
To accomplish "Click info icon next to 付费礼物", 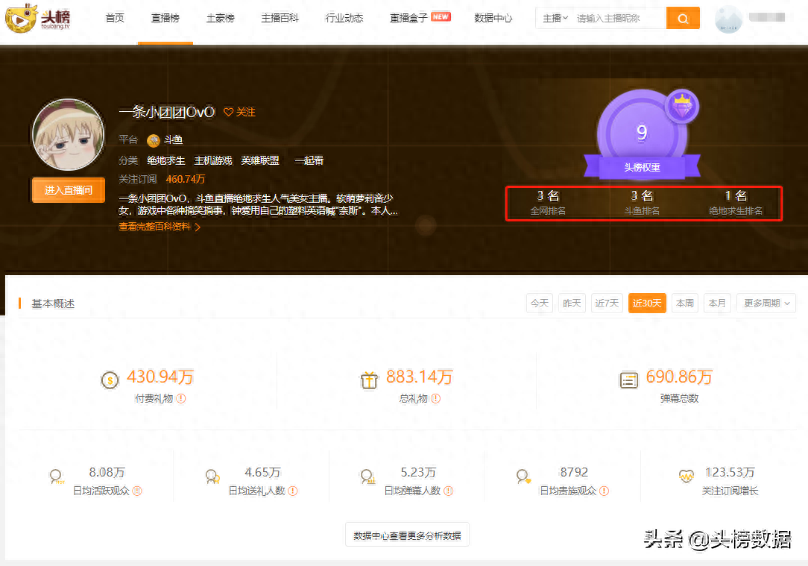I will coord(182,399).
